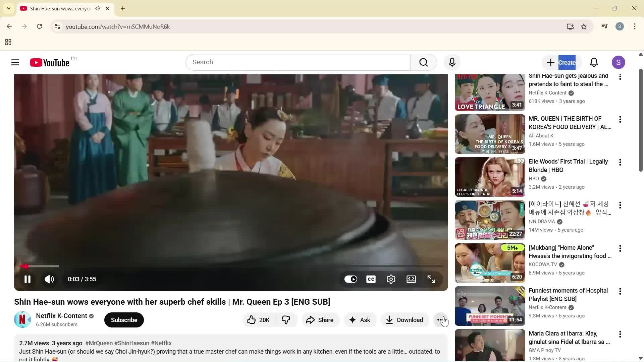Open the YouTube guide hamburger menu
The height and width of the screenshot is (362, 644).
tap(15, 62)
